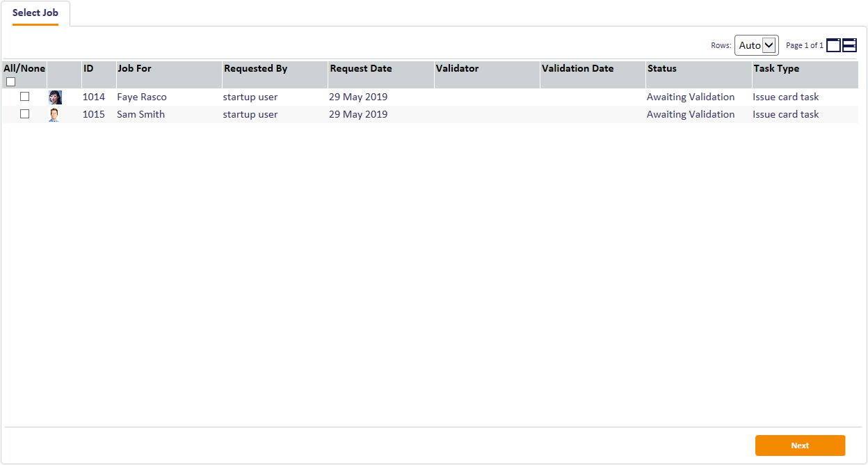This screenshot has width=868, height=465.
Task: Switch to the Select Job tab
Action: pos(35,13)
